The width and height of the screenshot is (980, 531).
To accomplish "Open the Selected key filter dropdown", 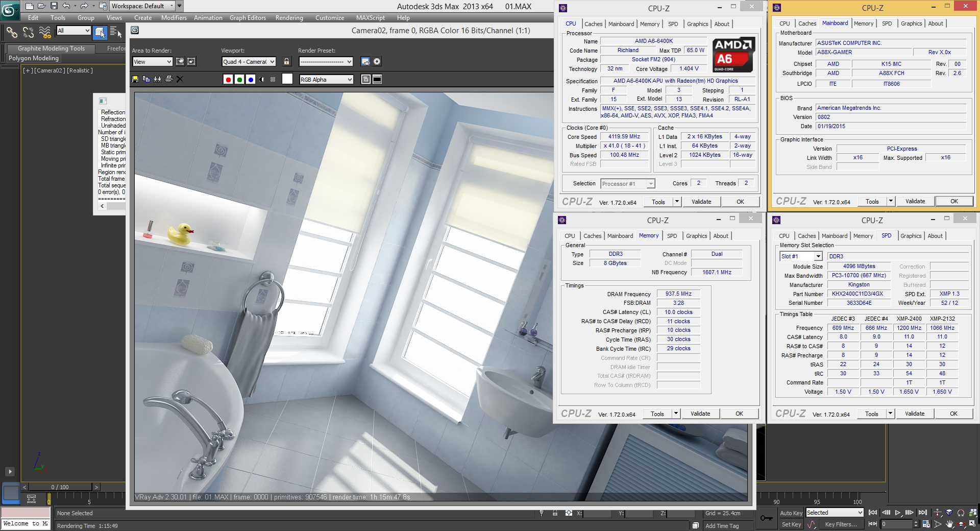I will click(x=835, y=513).
